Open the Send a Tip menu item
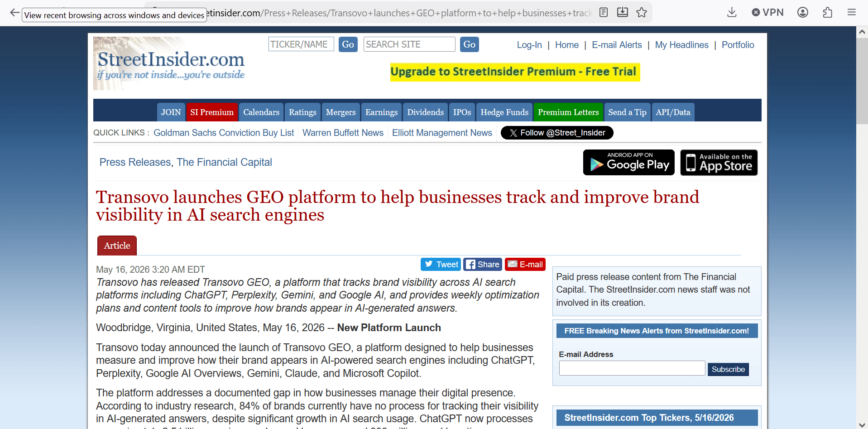 pos(627,112)
